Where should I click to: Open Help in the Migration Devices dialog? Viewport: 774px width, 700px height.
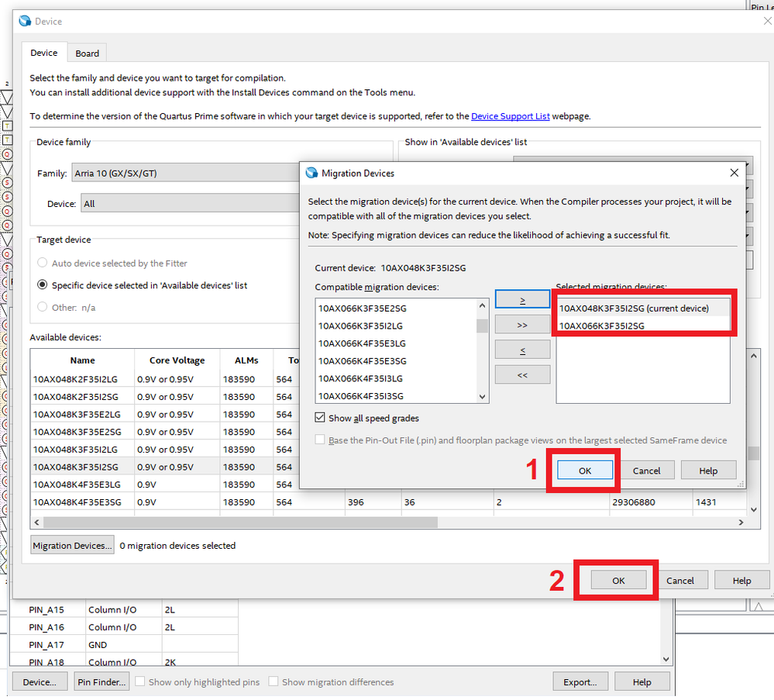[x=708, y=471]
